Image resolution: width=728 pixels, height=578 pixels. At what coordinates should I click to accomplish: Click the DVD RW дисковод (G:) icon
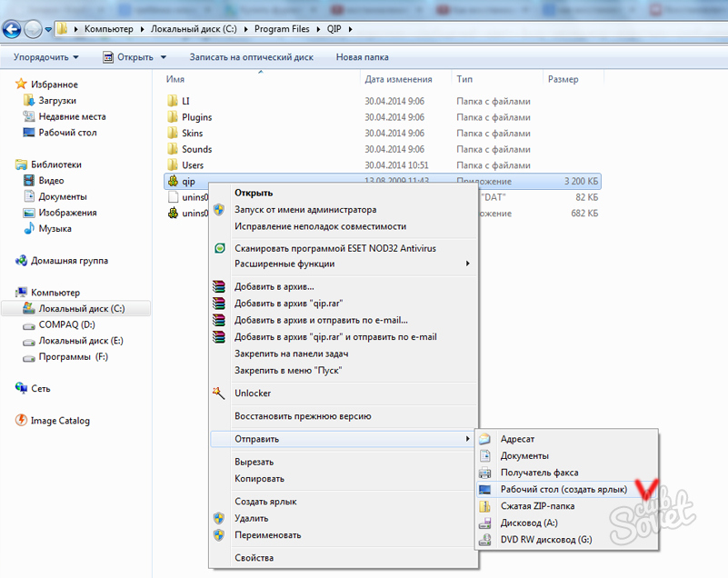[485, 540]
